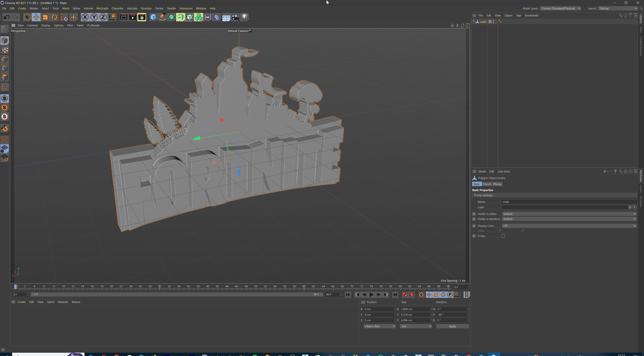The width and height of the screenshot is (644, 356).
Task: Add a Light from toolbar
Action: coord(245,17)
